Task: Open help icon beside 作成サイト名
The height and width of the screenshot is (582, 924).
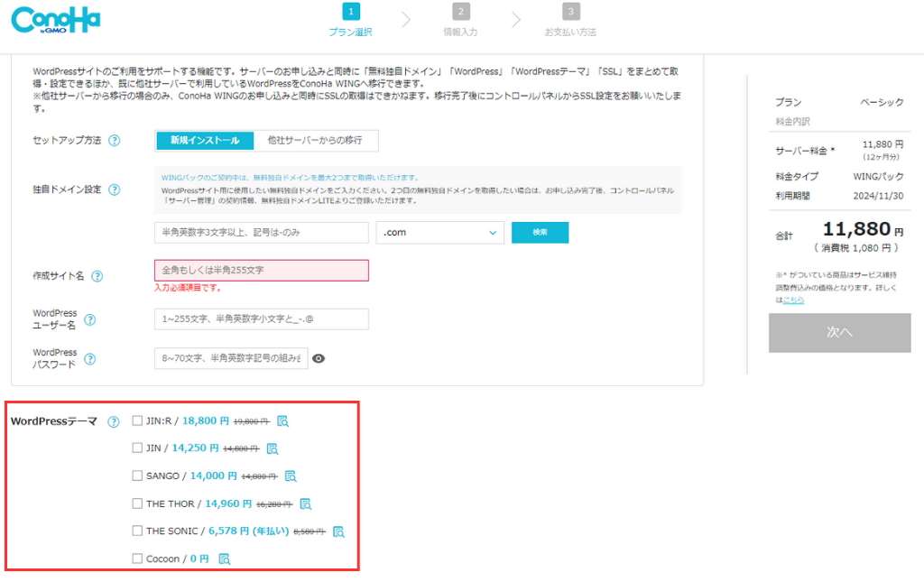Action: click(97, 276)
